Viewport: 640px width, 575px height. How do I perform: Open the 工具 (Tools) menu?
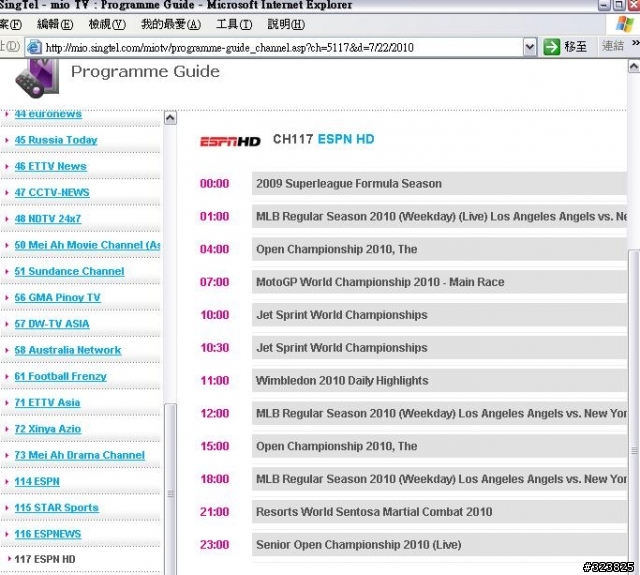pyautogui.click(x=234, y=24)
